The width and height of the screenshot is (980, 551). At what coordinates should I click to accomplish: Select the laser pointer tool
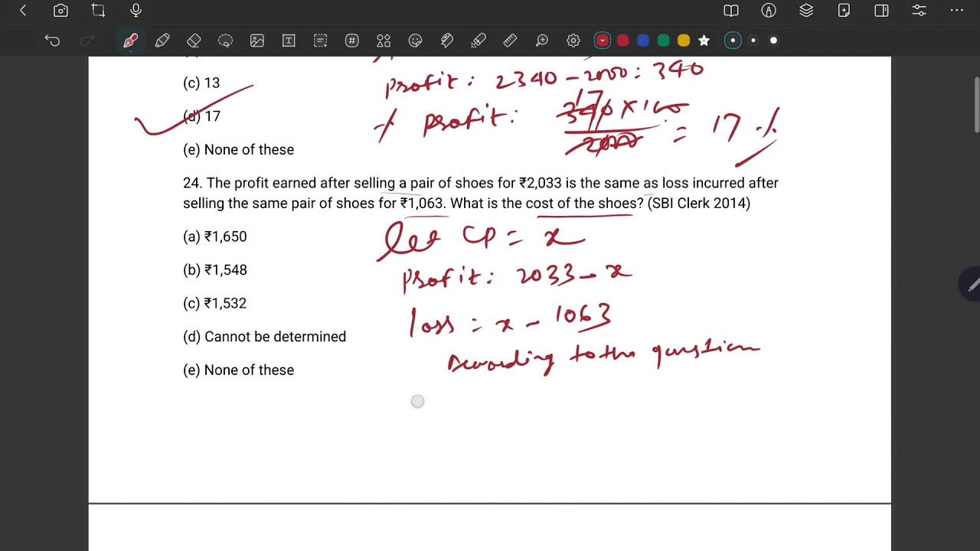point(479,41)
